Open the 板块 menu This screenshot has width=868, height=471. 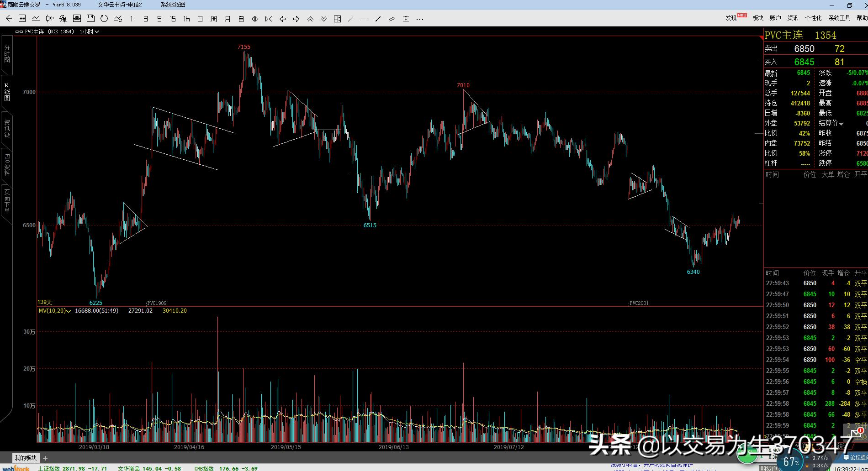[x=758, y=18]
